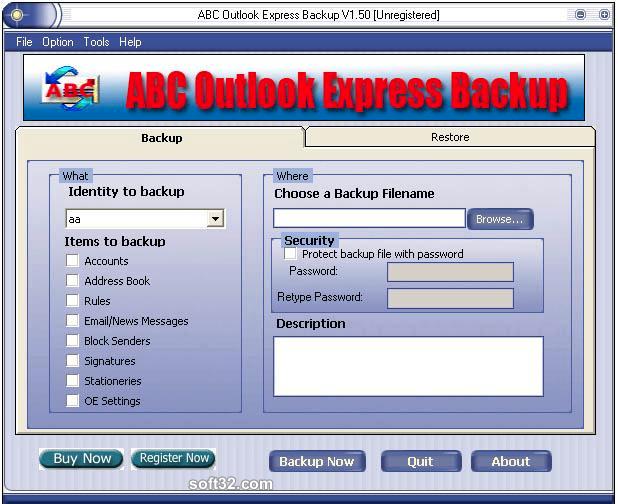Click the 'Retype Password:' label
Image resolution: width=618 pixels, height=504 pixels.
tap(320, 297)
